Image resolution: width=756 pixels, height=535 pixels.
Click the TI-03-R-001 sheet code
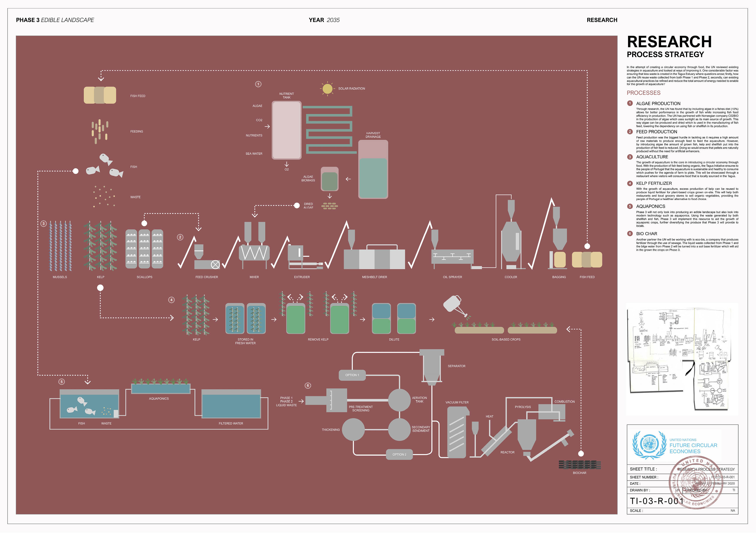[x=657, y=501]
